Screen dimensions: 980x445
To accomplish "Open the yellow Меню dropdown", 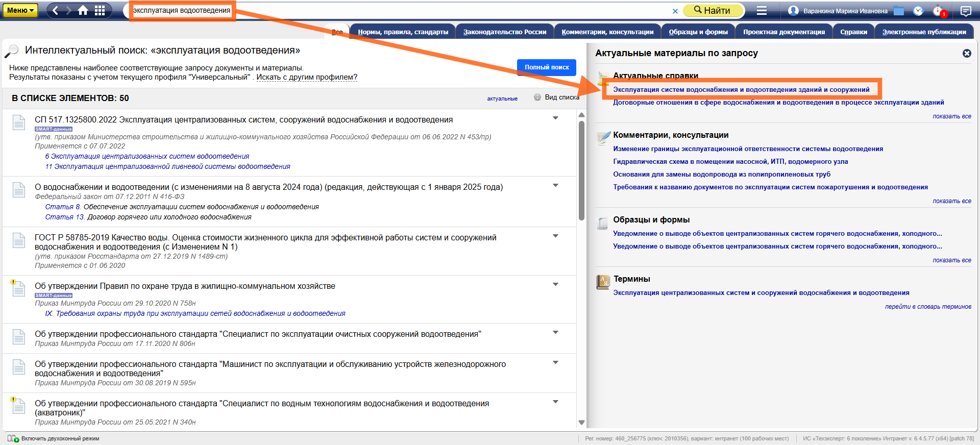I will click(20, 10).
